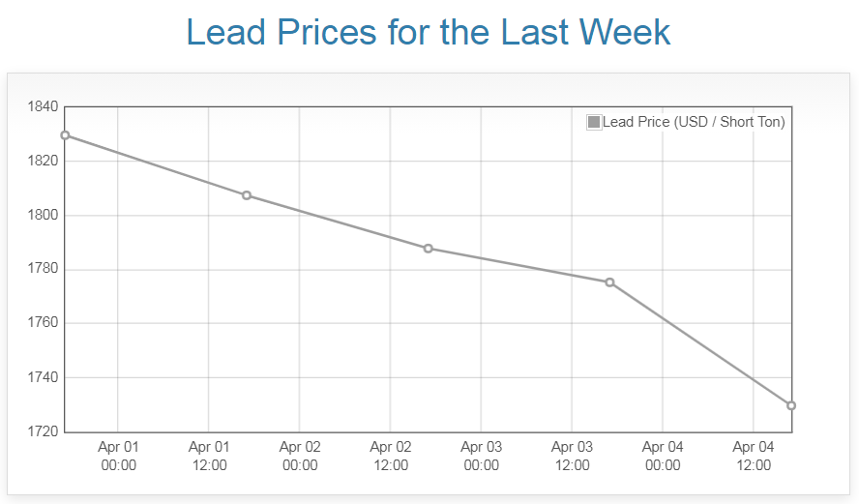Click the 1840 y-axis label

click(44, 106)
